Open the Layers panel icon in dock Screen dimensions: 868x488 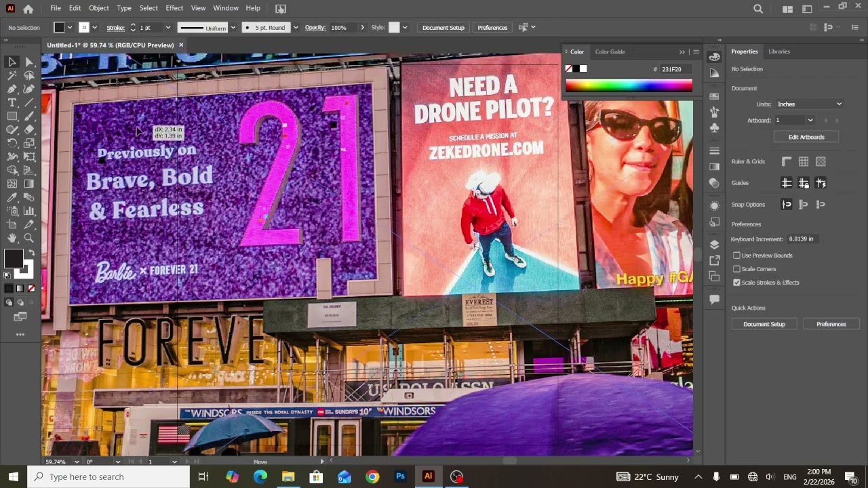point(714,245)
